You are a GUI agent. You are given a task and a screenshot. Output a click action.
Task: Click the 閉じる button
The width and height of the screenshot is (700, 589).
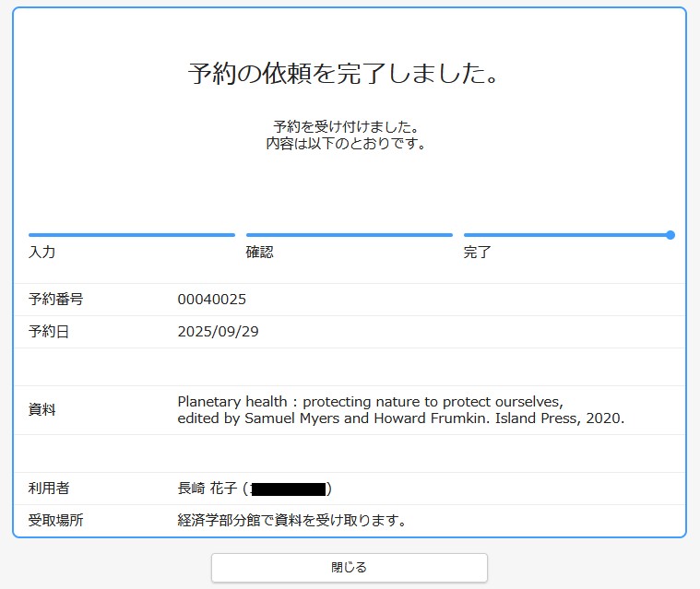point(349,568)
